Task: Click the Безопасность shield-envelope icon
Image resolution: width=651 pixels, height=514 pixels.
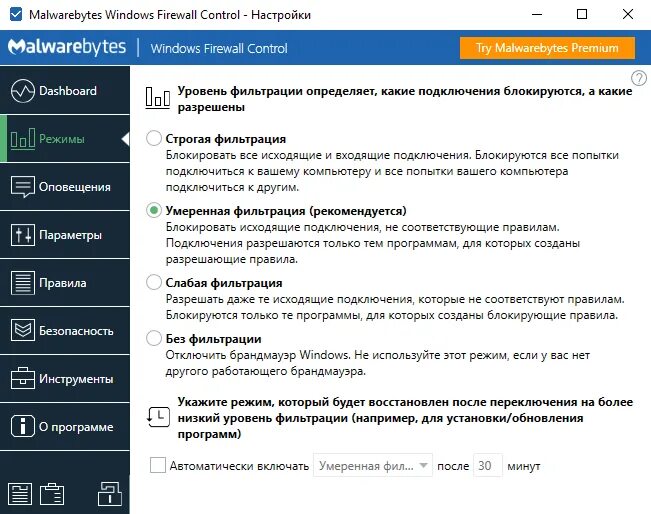Action: point(22,331)
